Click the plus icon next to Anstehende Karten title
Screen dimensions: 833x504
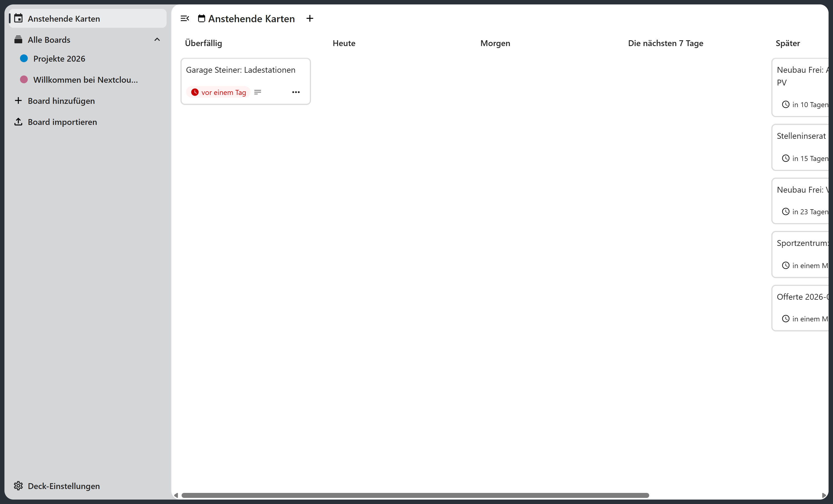(x=310, y=19)
